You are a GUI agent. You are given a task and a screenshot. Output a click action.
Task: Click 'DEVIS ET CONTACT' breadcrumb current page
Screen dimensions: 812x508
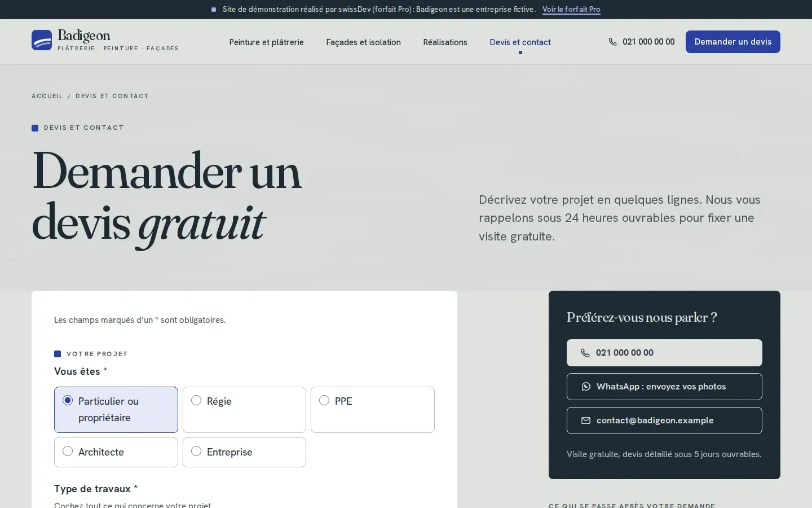[x=112, y=96]
